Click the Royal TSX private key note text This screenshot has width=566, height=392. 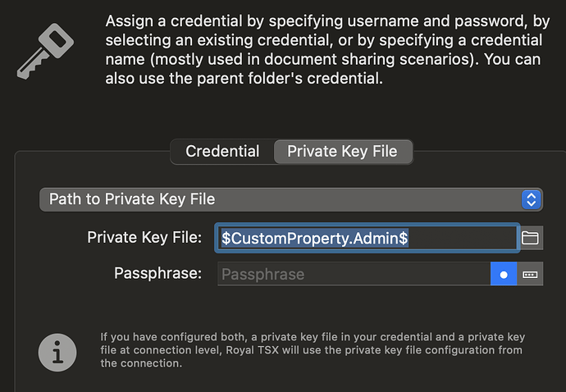pyautogui.click(x=312, y=349)
